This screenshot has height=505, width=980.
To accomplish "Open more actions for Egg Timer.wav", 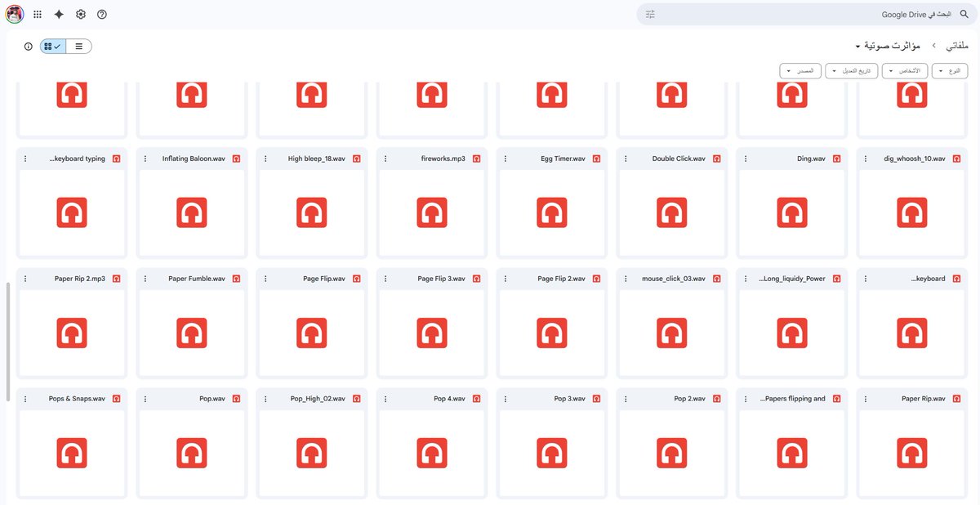I will coord(506,159).
